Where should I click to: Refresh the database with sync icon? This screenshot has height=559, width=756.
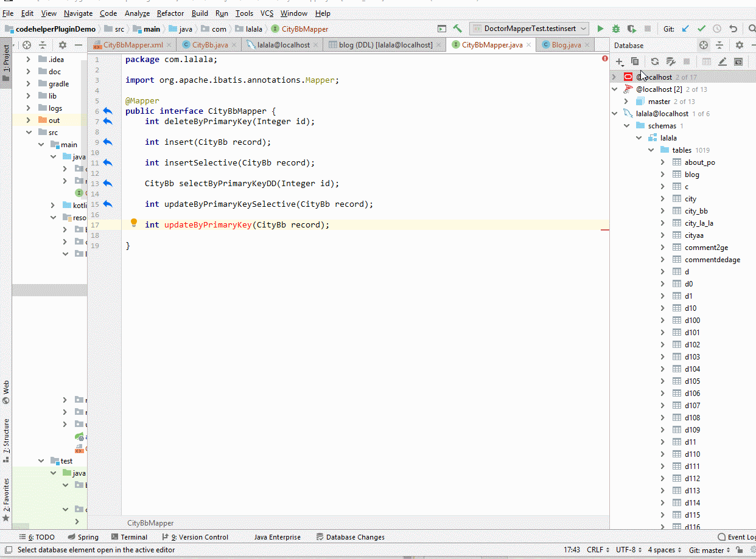click(655, 61)
